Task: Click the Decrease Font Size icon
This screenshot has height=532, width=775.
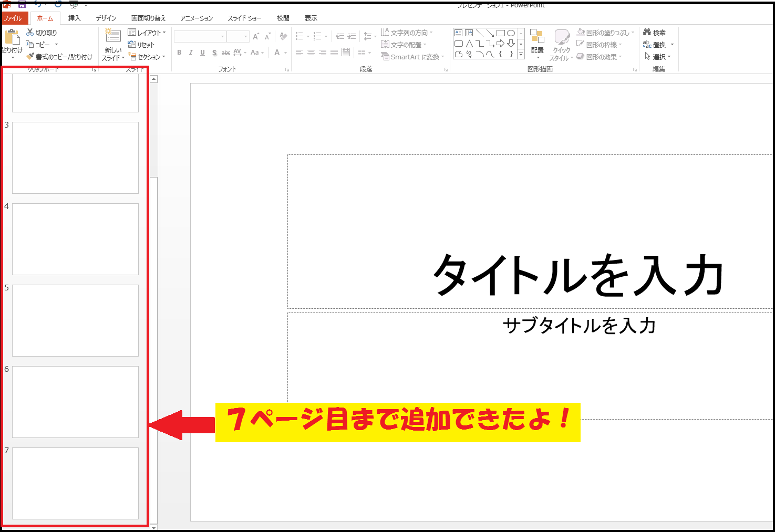Action: coord(267,37)
